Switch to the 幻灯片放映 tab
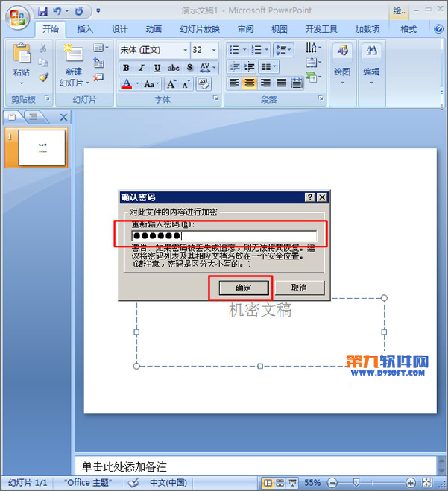Image resolution: width=448 pixels, height=491 pixels. (x=200, y=30)
